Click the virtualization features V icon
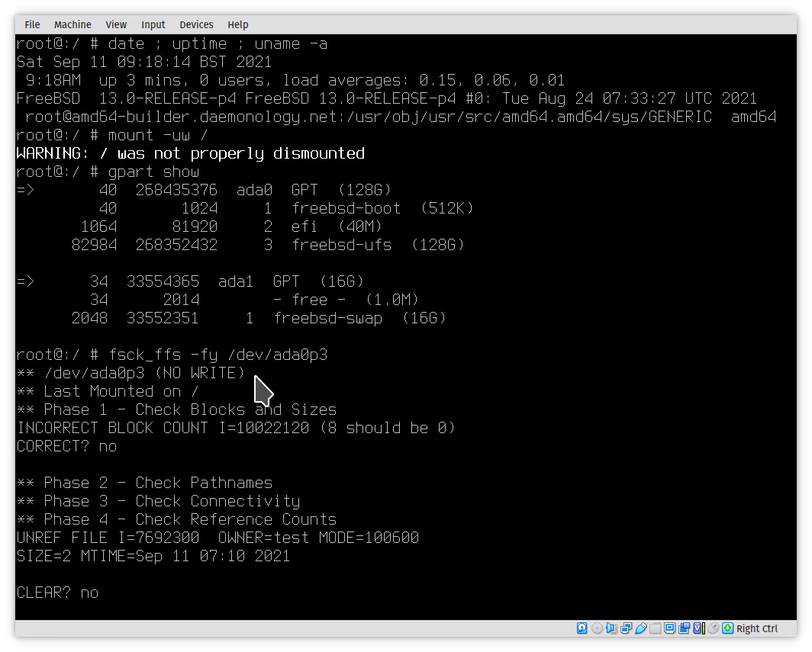Viewport: 812px width, 652px height. click(698, 628)
